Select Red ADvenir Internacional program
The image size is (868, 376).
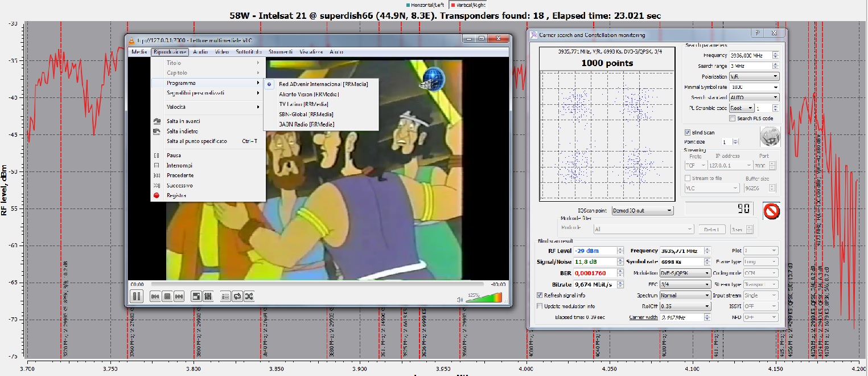(321, 84)
